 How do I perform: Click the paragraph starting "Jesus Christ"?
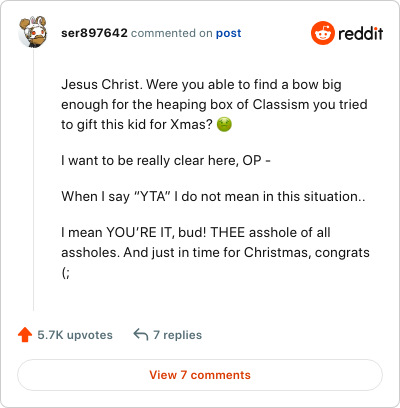coord(214,104)
